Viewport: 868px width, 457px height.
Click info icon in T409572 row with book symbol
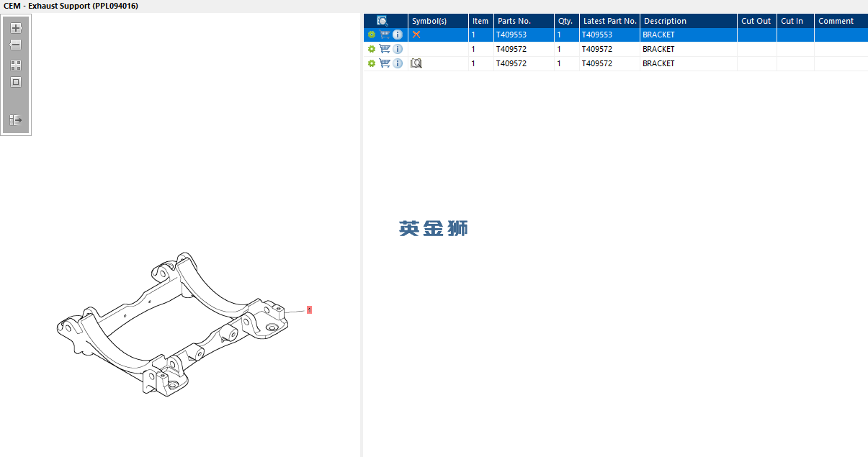coord(398,63)
